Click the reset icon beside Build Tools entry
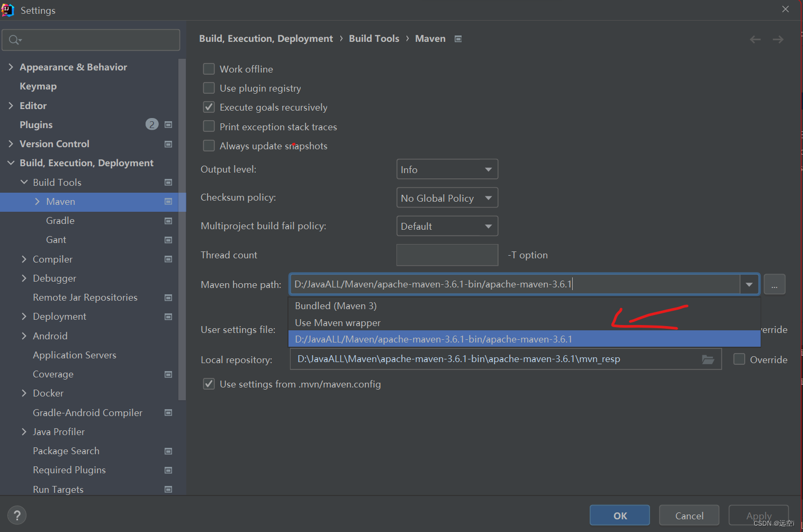 [x=168, y=182]
